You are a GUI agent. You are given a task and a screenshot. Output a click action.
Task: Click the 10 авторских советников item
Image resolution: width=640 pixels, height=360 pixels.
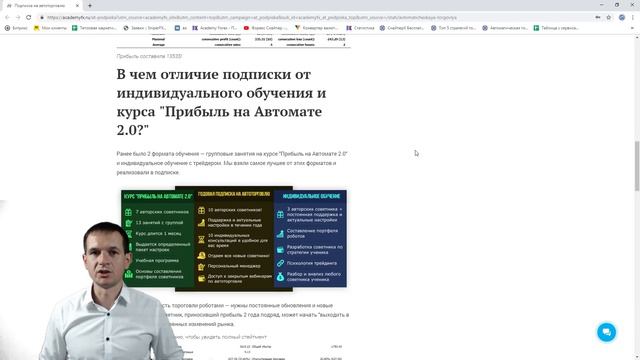(235, 210)
